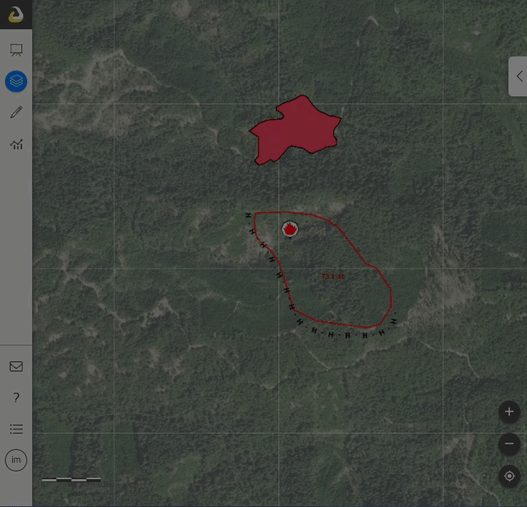Click the 73.1 ac acreage label
The width and height of the screenshot is (527, 507).
click(333, 277)
